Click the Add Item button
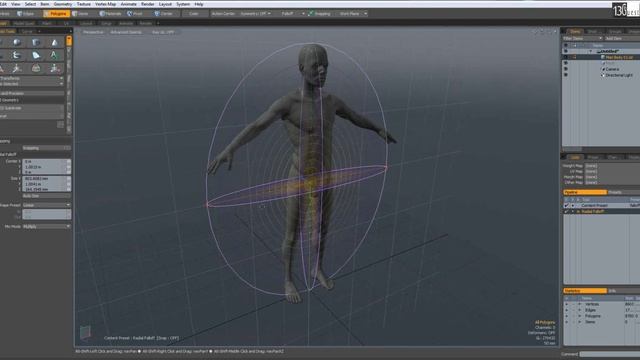 pos(622,38)
